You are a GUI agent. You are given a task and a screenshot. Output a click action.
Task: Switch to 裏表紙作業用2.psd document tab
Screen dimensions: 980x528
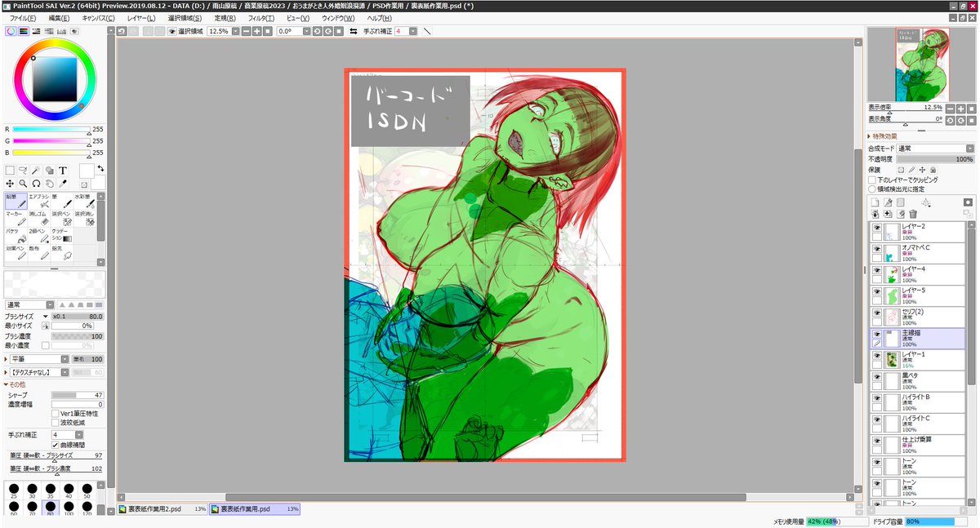162,508
